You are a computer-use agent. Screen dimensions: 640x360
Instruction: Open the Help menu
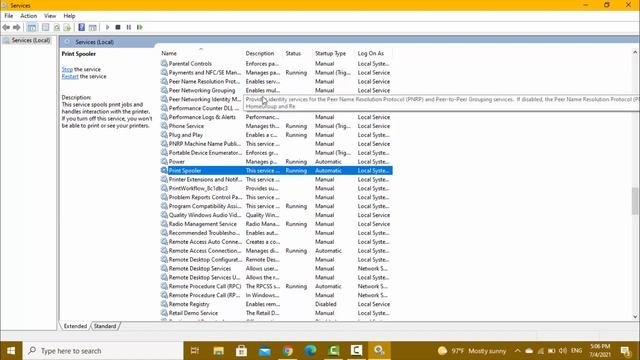coord(69,16)
